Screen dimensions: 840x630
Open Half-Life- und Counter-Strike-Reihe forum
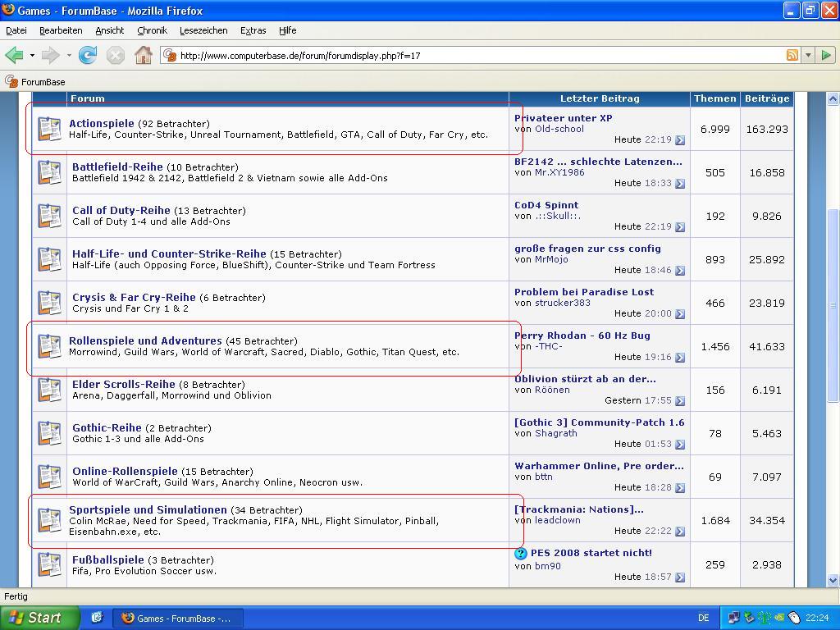[169, 253]
